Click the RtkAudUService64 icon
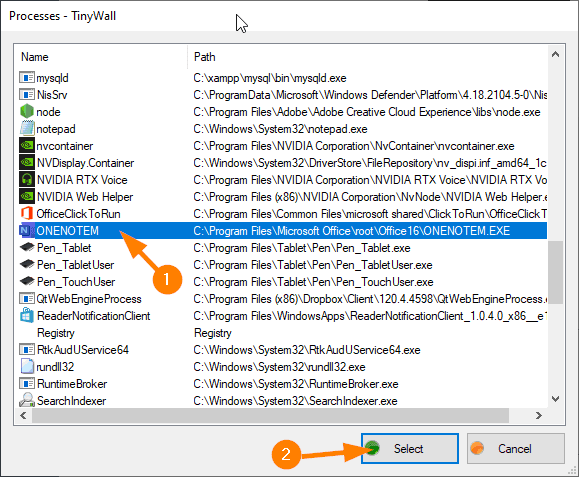Viewport: 579px width, 477px height. (x=27, y=350)
